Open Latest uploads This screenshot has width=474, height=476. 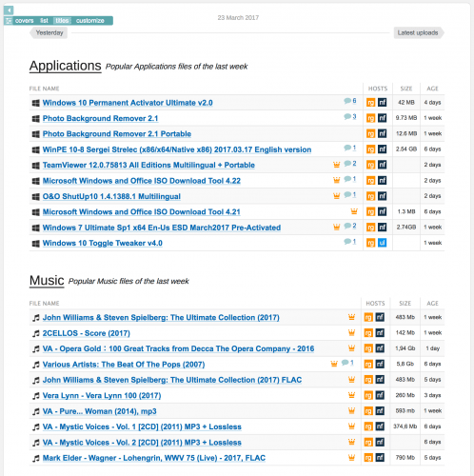point(418,32)
